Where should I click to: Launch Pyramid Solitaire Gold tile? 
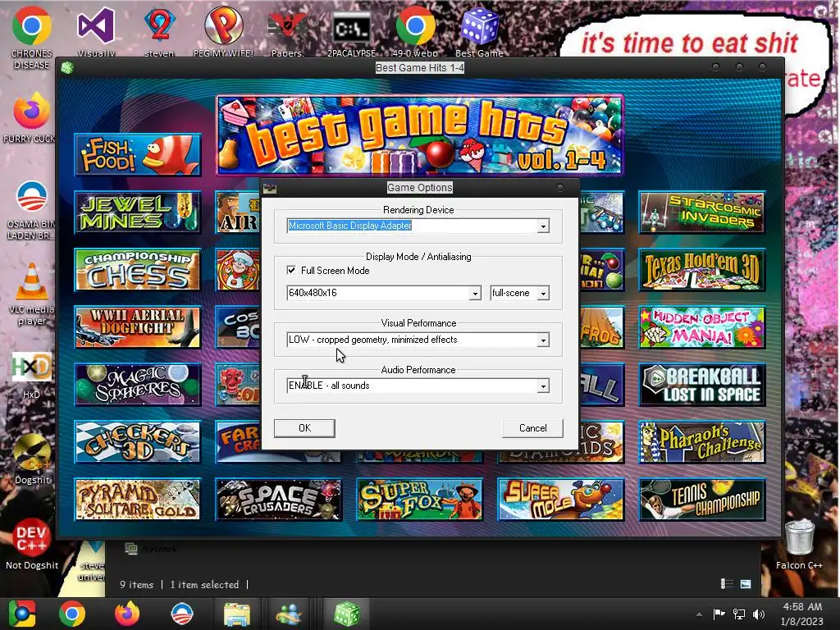click(x=138, y=500)
